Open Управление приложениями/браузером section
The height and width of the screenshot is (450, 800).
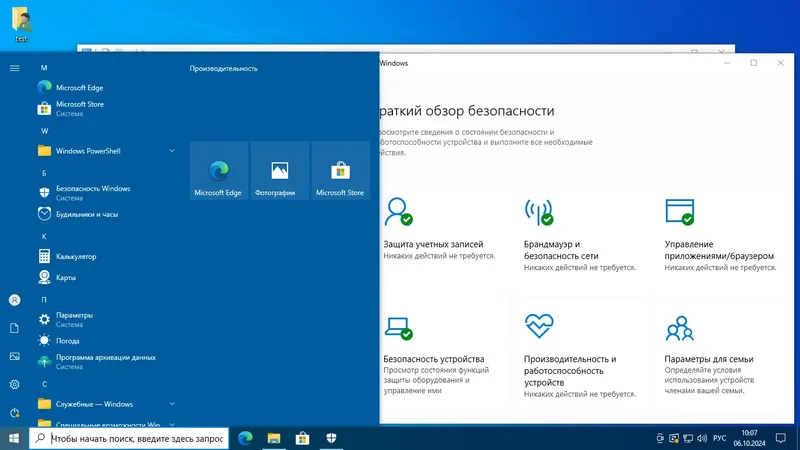[x=720, y=234]
